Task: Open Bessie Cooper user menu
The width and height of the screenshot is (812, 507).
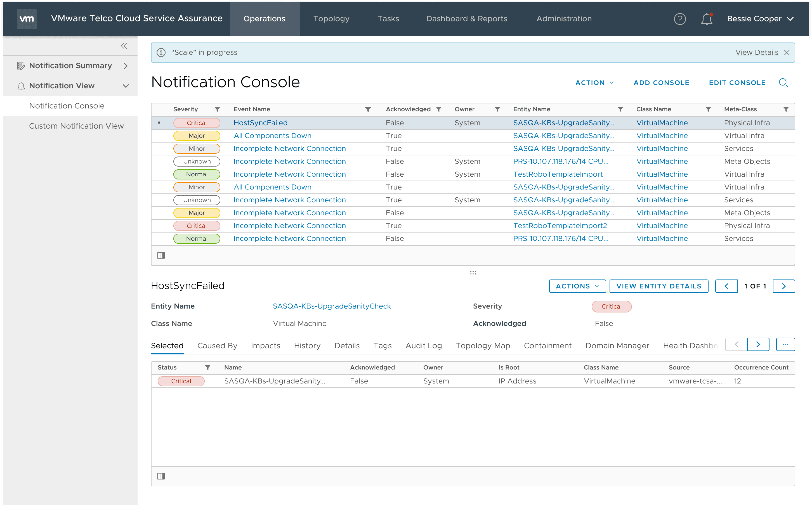Action: (x=760, y=19)
